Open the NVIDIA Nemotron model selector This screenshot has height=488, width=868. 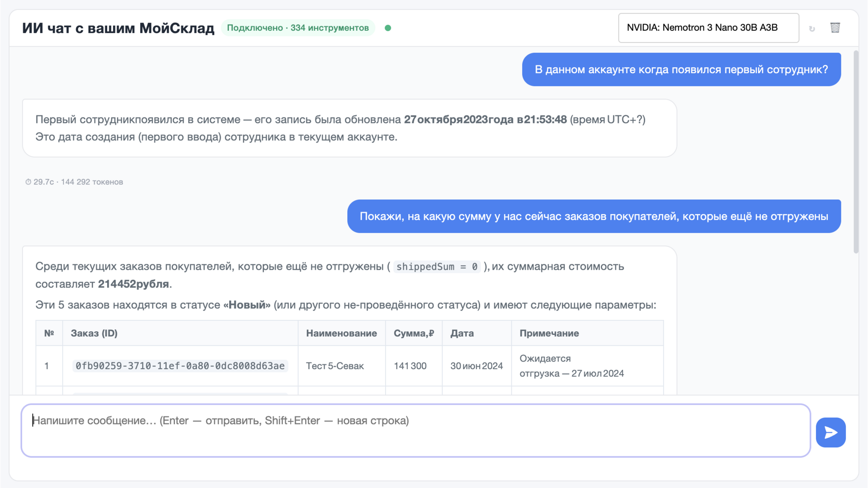point(708,28)
